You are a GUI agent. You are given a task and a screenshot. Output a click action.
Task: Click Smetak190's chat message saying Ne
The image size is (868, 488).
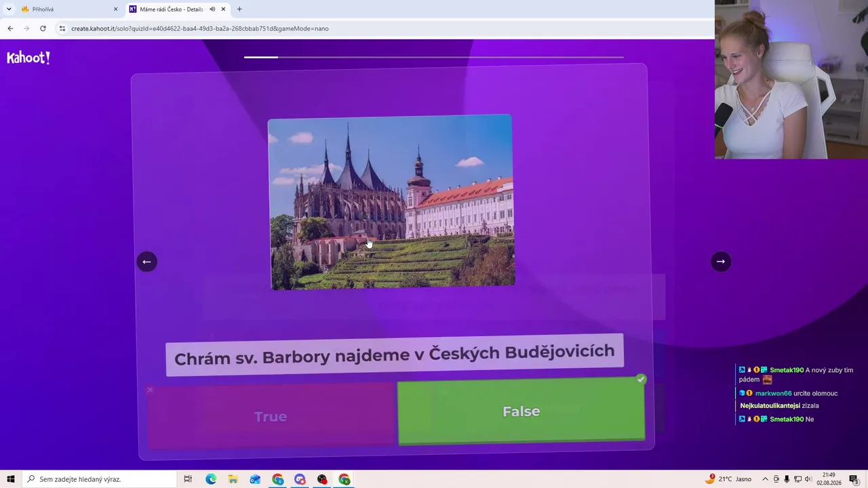coord(776,419)
